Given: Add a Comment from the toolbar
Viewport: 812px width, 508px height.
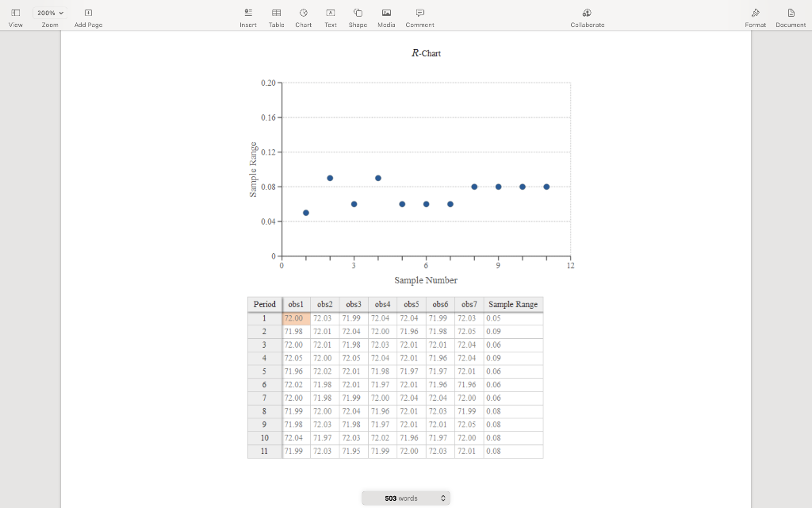Looking at the screenshot, I should pyautogui.click(x=420, y=13).
